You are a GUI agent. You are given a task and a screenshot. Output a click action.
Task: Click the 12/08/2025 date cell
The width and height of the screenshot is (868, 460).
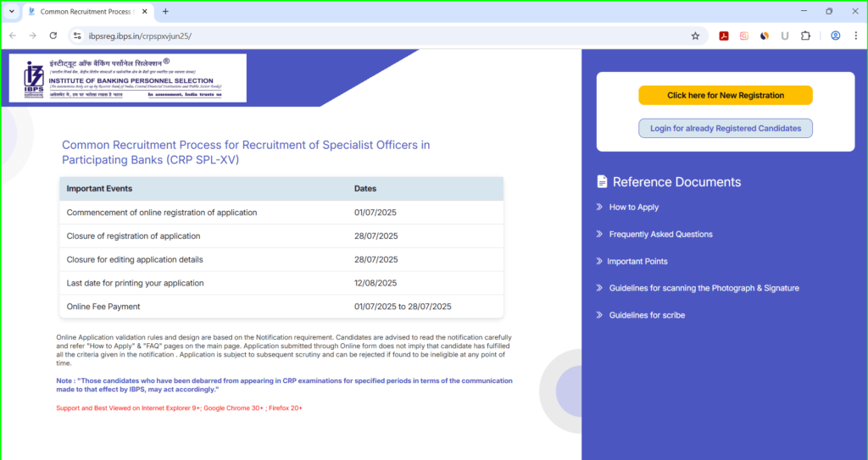click(376, 283)
